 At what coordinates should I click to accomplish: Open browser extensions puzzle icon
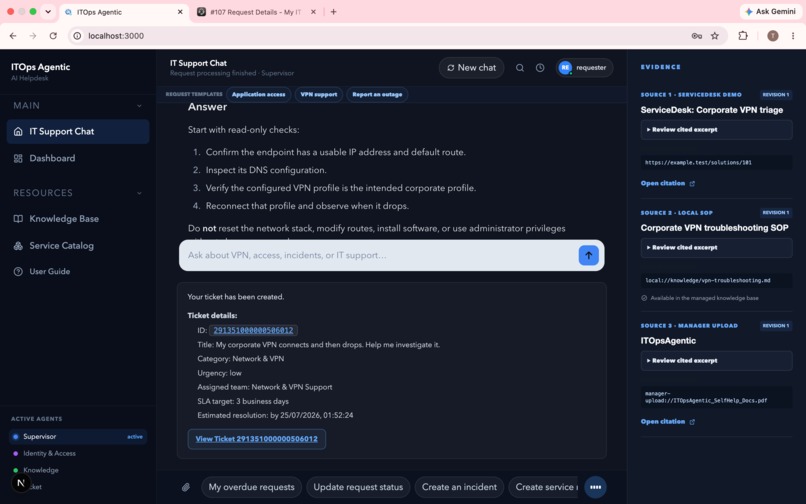743,35
